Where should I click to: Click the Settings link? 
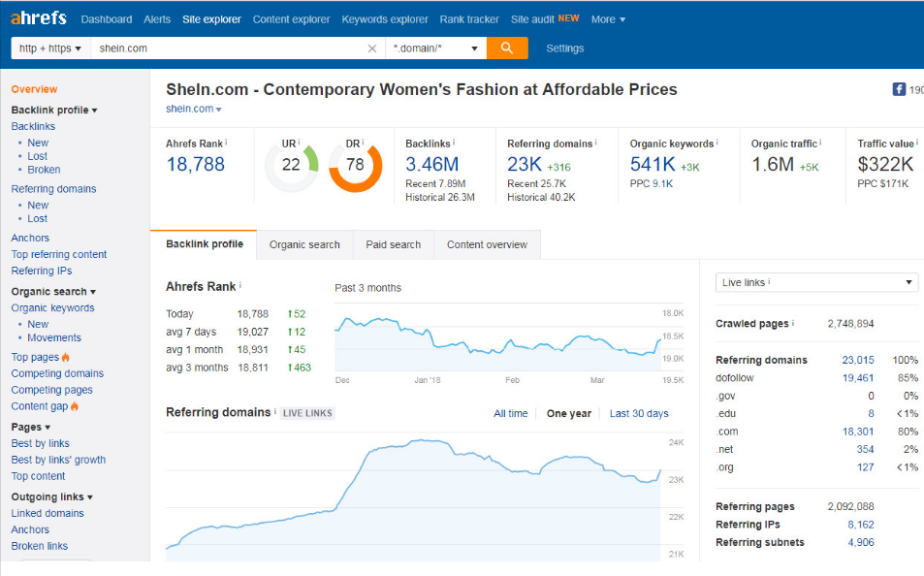click(564, 48)
